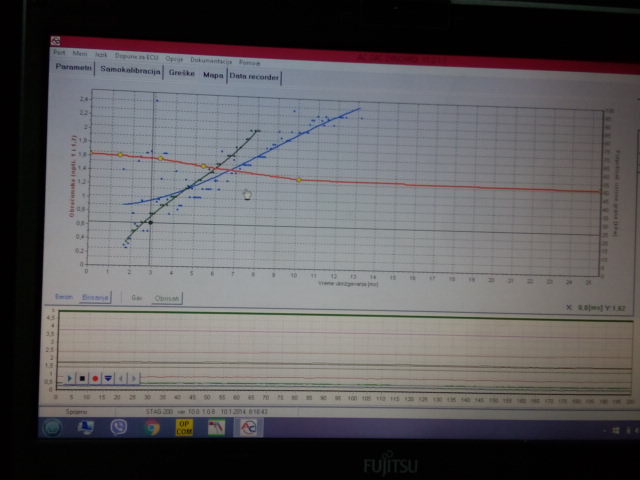
Task: Switch to the Mapa tab
Action: [x=213, y=75]
